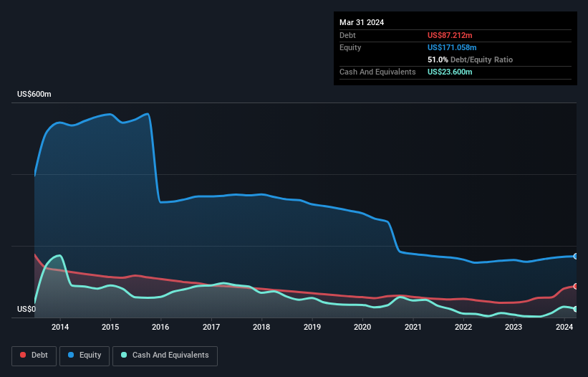Toggle the Debt series in the legend
Image resolution: width=588 pixels, height=377 pixels.
coord(34,355)
